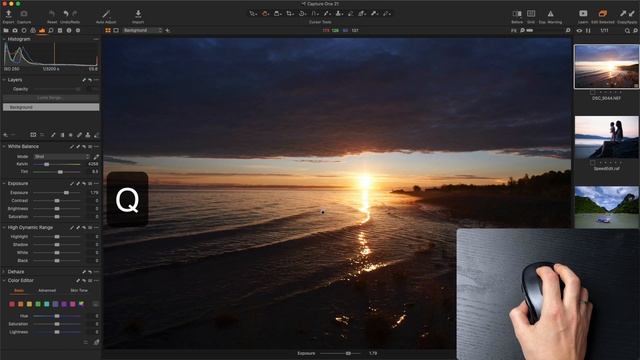Click the Redo arrow icon
The width and height of the screenshot is (640, 360).
75,14
